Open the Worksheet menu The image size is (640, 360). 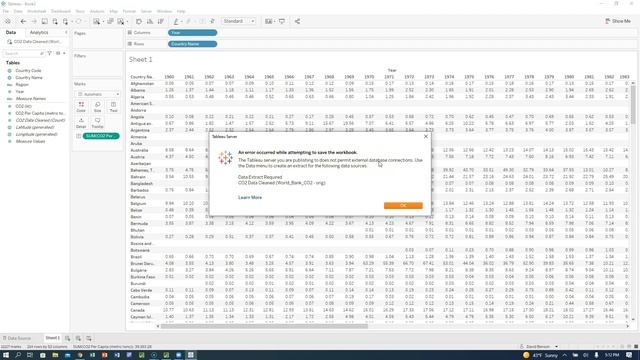coord(37,11)
